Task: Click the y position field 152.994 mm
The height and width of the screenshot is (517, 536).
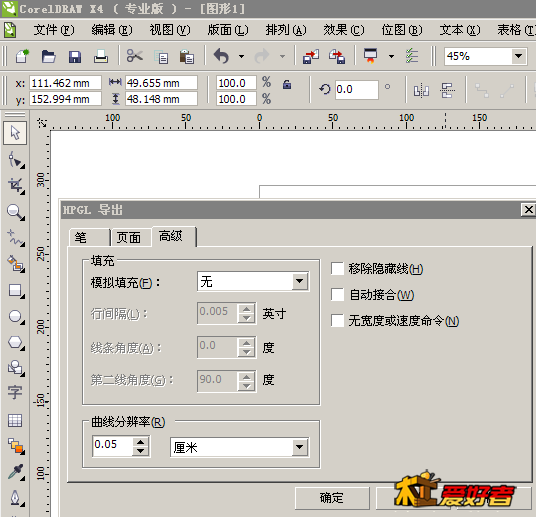Action: [x=65, y=99]
